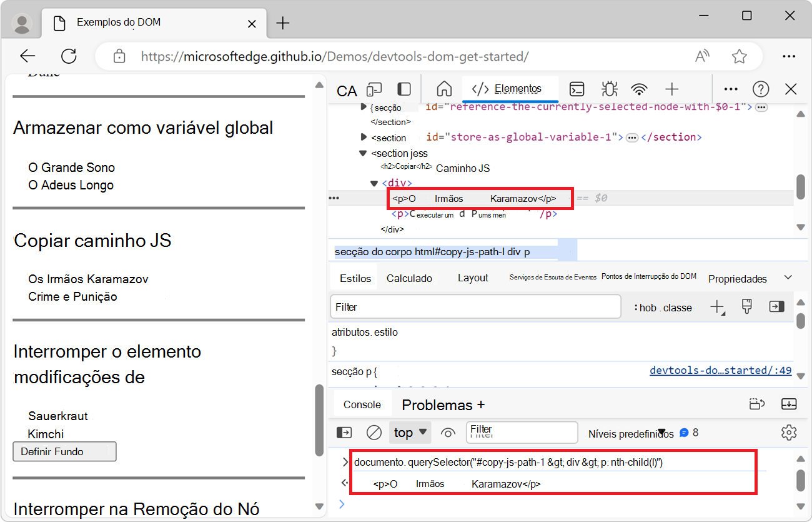Open the top frame context dropdown
Viewport: 812px width, 522px height.
(409, 432)
